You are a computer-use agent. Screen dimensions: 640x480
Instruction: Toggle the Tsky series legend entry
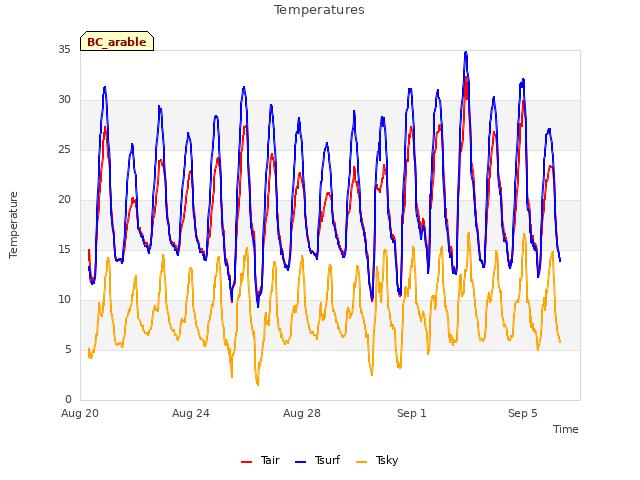pos(377,460)
